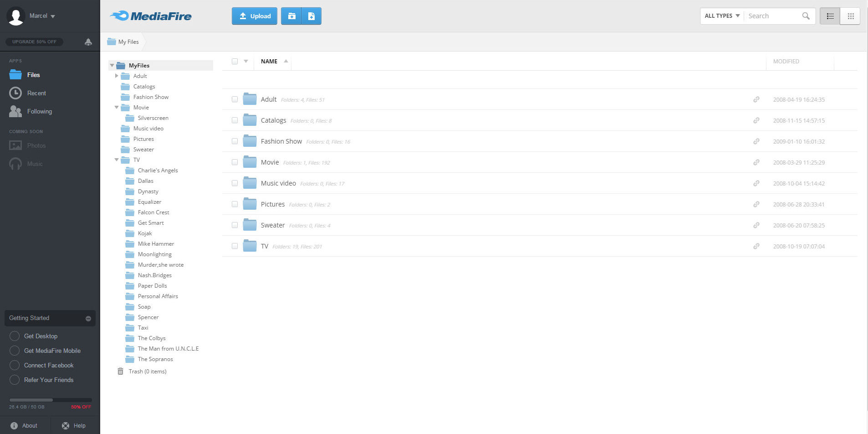Collapse the Movie folder in tree
This screenshot has height=434, width=868.
click(117, 108)
